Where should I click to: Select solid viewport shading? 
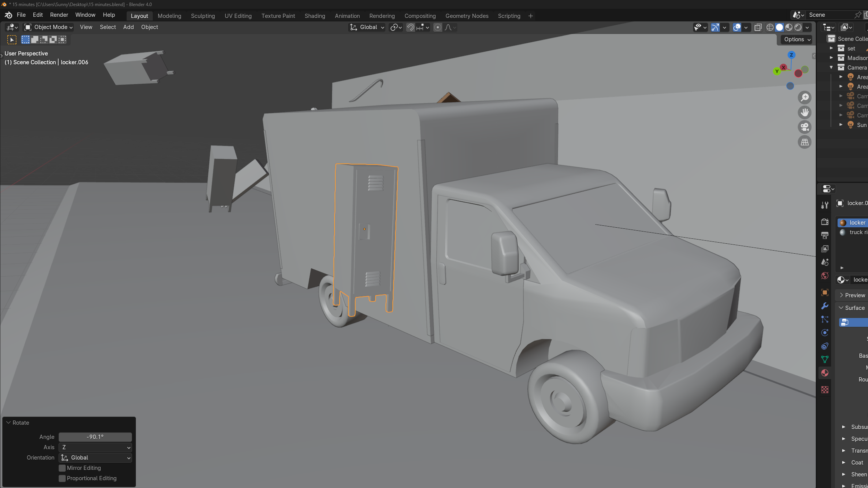pos(779,27)
